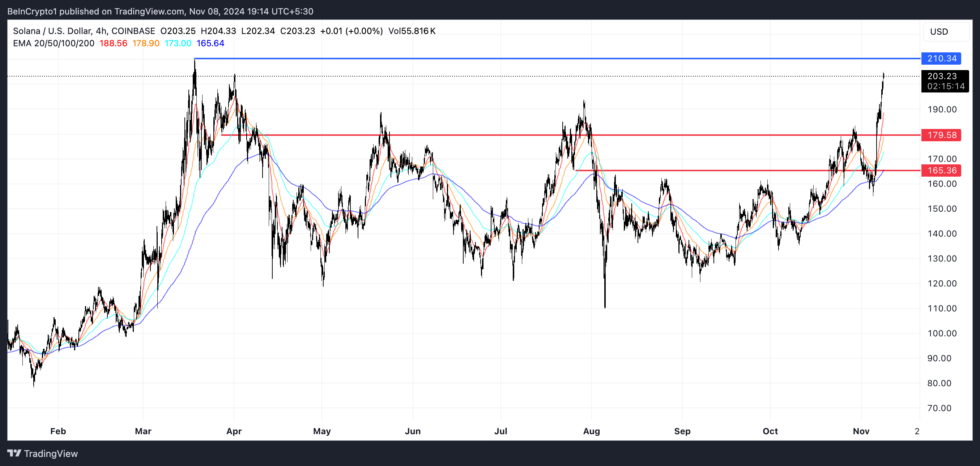Click the 190.00 price axis label
The image size is (980, 466).
[942, 109]
